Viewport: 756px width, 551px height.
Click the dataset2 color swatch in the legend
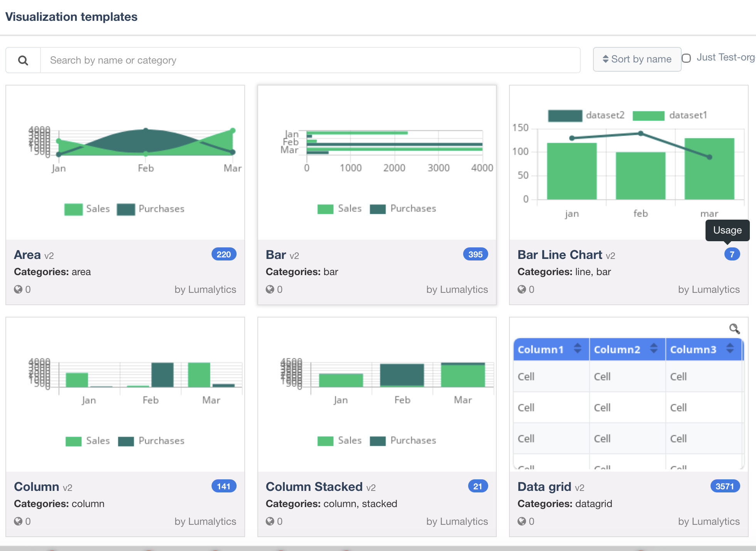[x=565, y=116]
